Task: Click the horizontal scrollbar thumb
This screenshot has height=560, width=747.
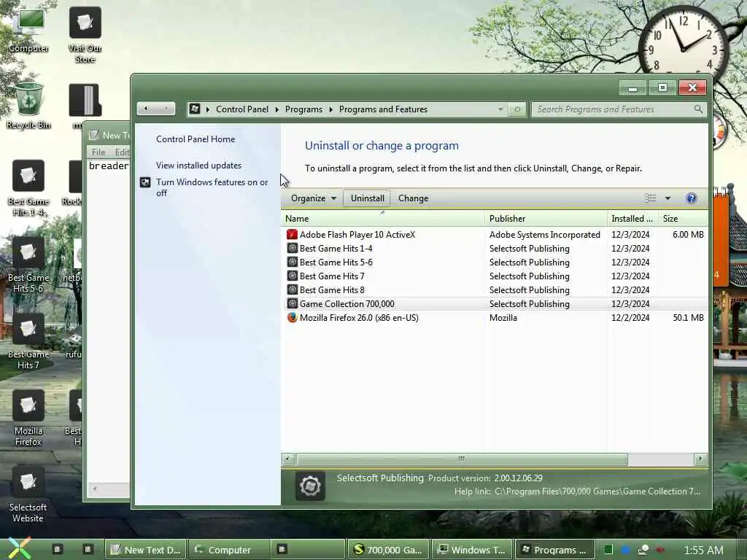Action: coord(462,459)
